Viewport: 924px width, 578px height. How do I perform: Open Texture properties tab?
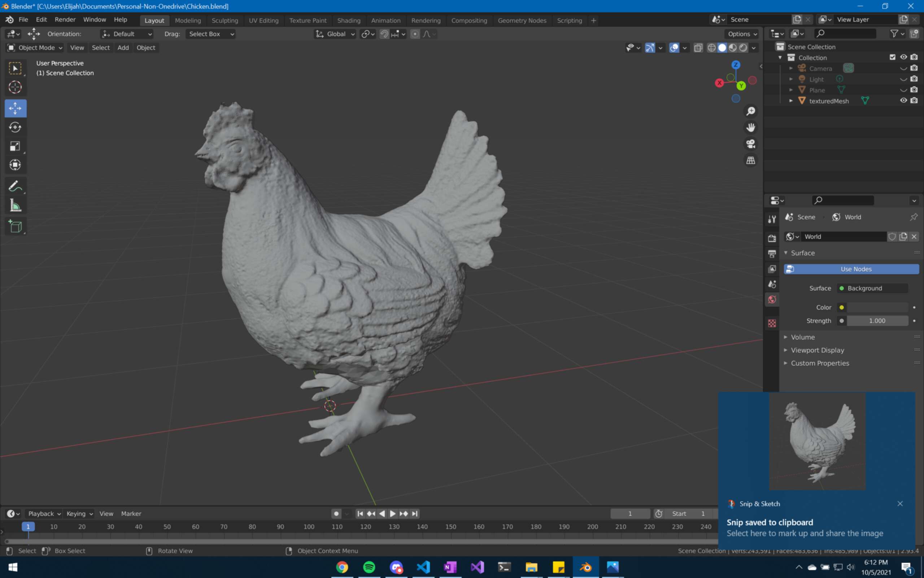click(x=772, y=323)
